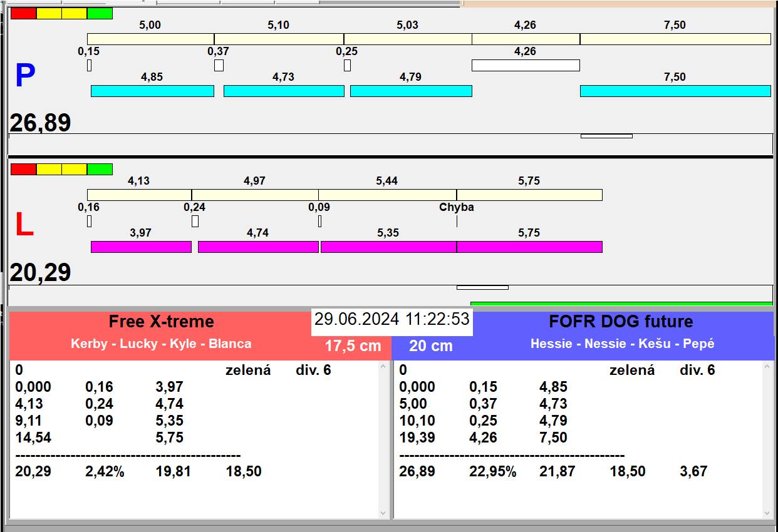Click the small 0,15 start box in lane P
Viewport: 778px width, 532px height.
point(89,65)
